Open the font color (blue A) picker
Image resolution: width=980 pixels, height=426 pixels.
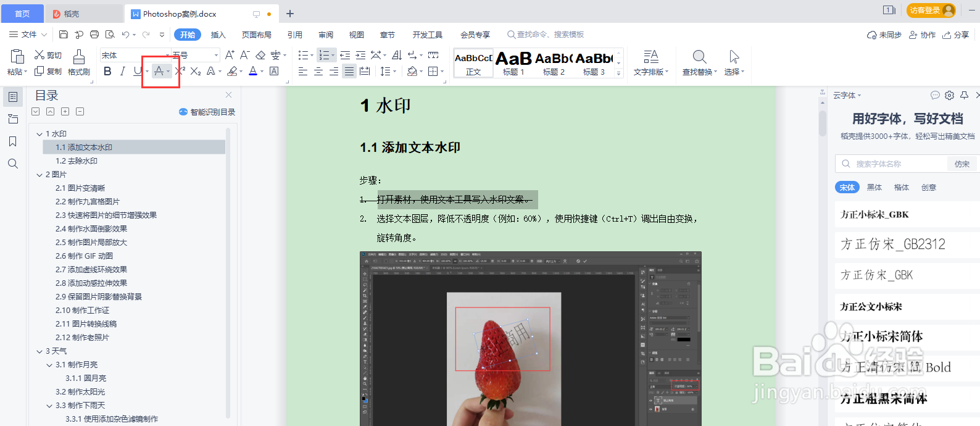(262, 72)
